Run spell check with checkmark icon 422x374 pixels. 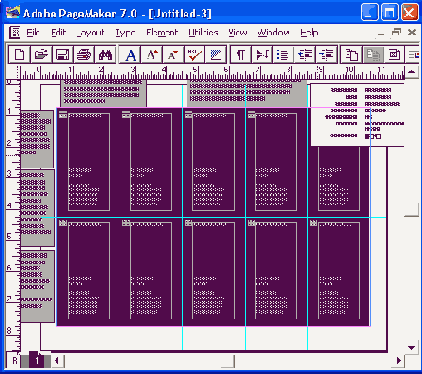(195, 54)
